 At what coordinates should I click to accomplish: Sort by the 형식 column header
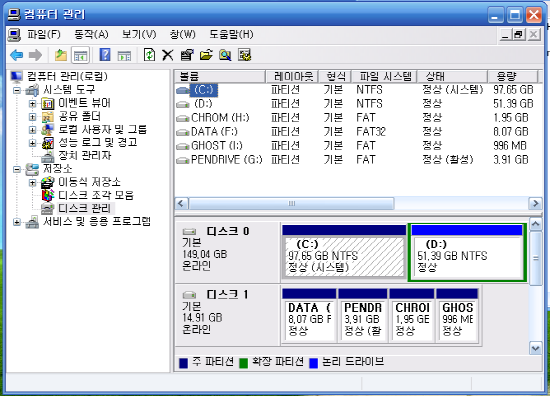(336, 76)
